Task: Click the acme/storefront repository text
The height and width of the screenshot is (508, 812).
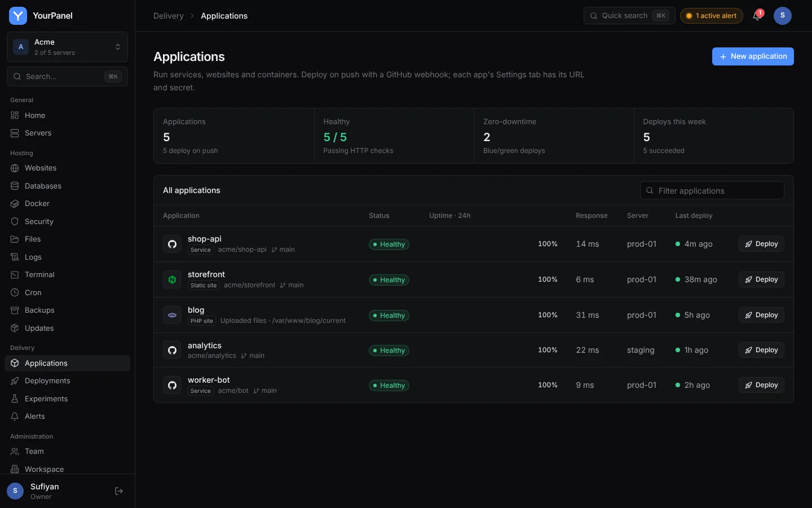Action: [249, 285]
